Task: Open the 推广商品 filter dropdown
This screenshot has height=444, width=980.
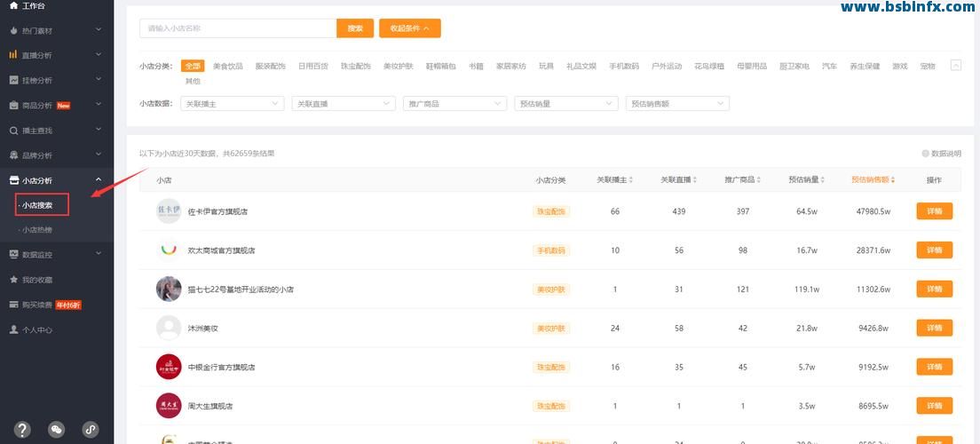Action: pyautogui.click(x=455, y=104)
